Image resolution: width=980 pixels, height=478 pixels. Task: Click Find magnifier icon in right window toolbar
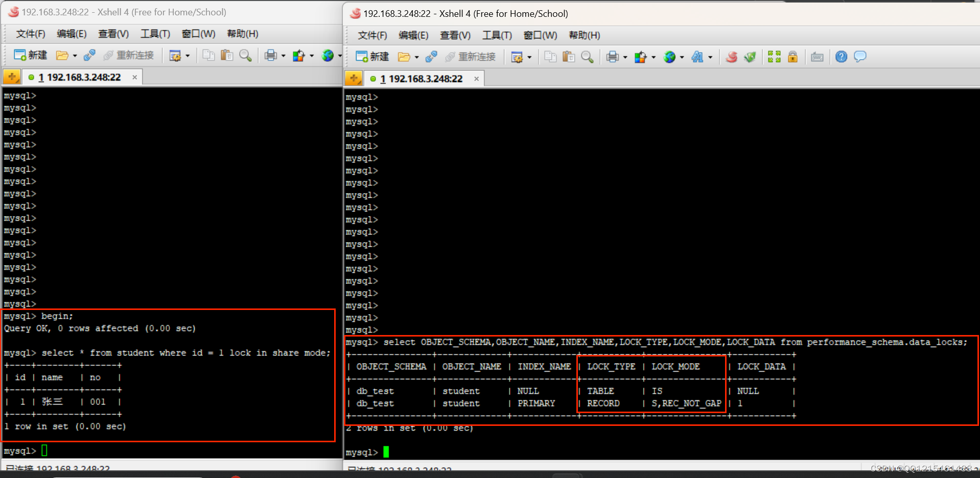tap(587, 57)
